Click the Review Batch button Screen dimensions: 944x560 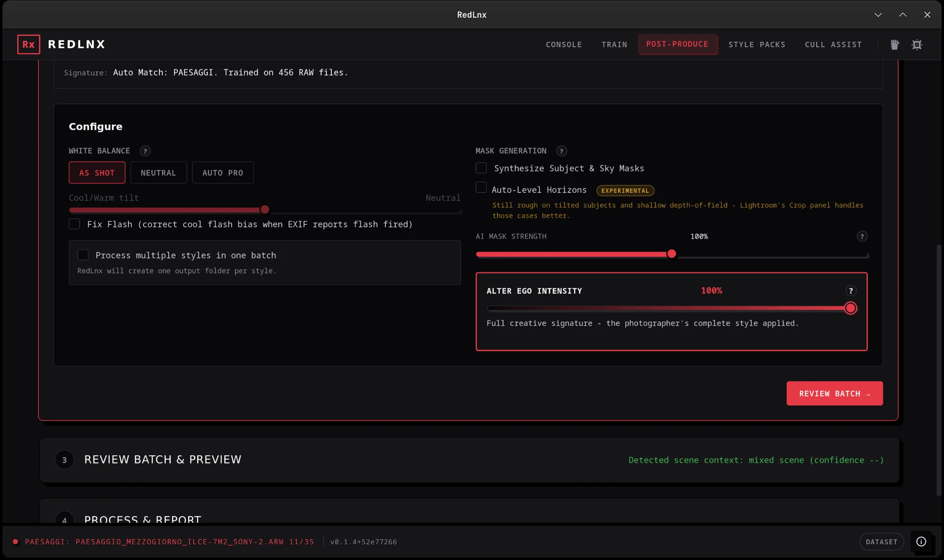point(834,393)
